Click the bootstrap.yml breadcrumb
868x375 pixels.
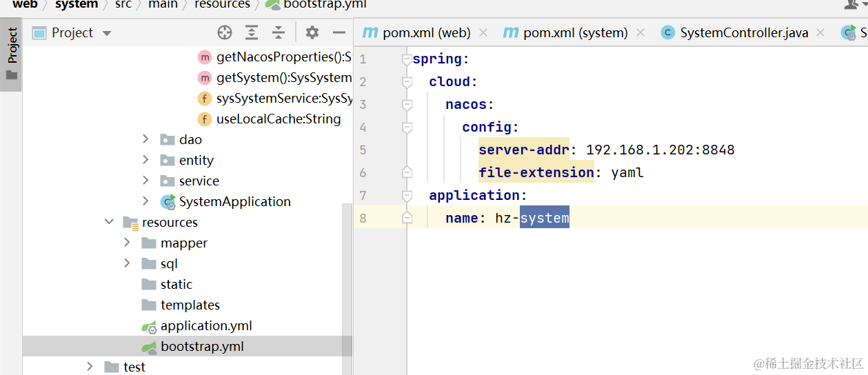pyautogui.click(x=316, y=4)
